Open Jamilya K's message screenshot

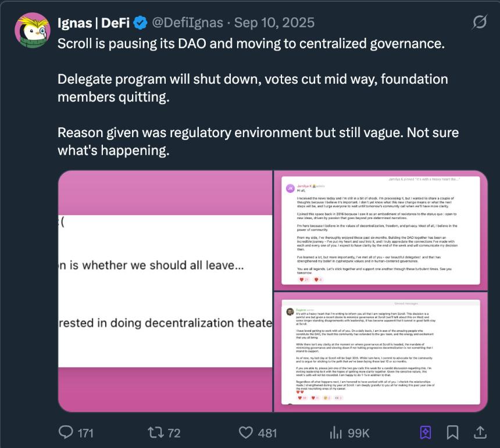[381, 230]
